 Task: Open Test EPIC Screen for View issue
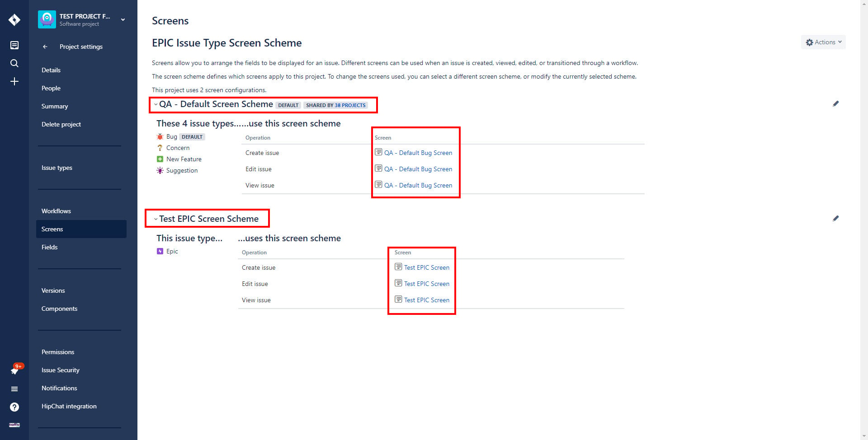pos(427,300)
